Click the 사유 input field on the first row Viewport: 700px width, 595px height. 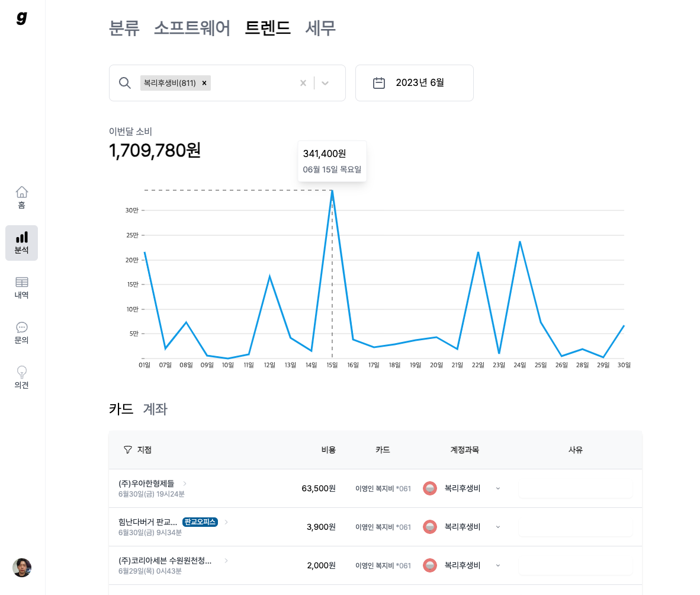(575, 488)
